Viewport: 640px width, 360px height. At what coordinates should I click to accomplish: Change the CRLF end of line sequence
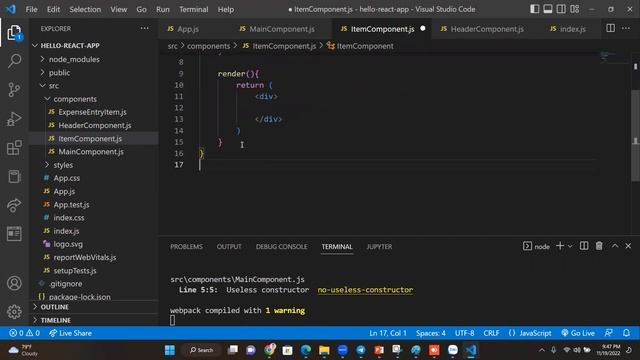click(491, 333)
